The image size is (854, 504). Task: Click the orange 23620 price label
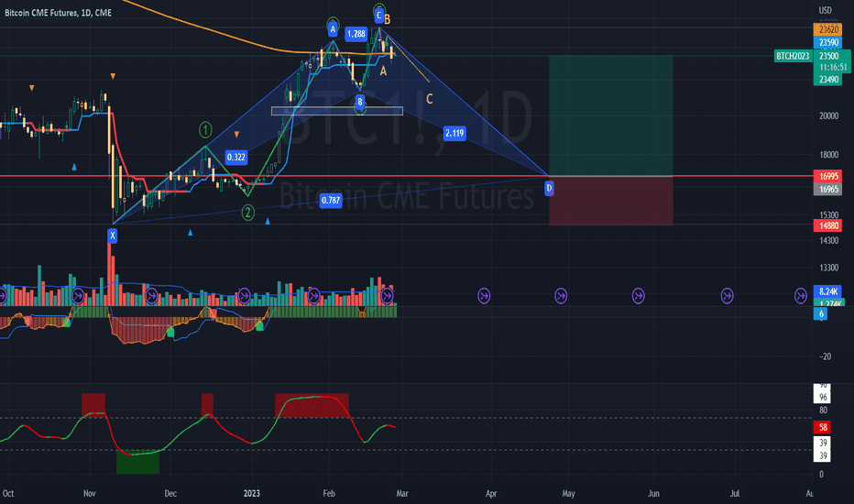pos(827,29)
